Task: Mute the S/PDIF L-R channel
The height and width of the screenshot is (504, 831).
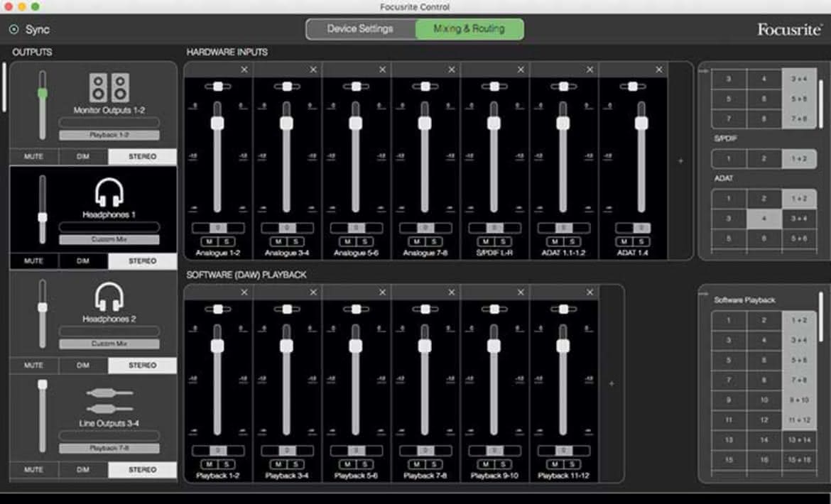Action: [486, 242]
